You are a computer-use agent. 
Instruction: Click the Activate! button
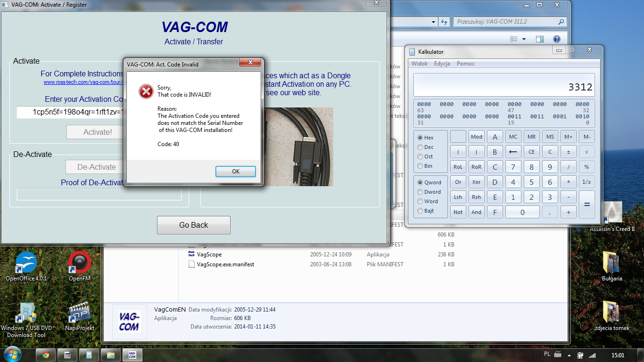pos(98,132)
